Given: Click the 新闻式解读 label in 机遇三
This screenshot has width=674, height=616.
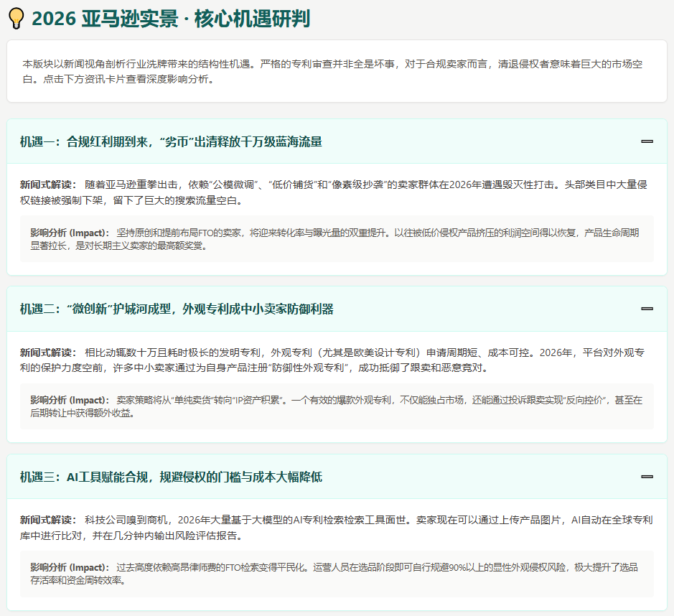Looking at the screenshot, I should (47, 520).
